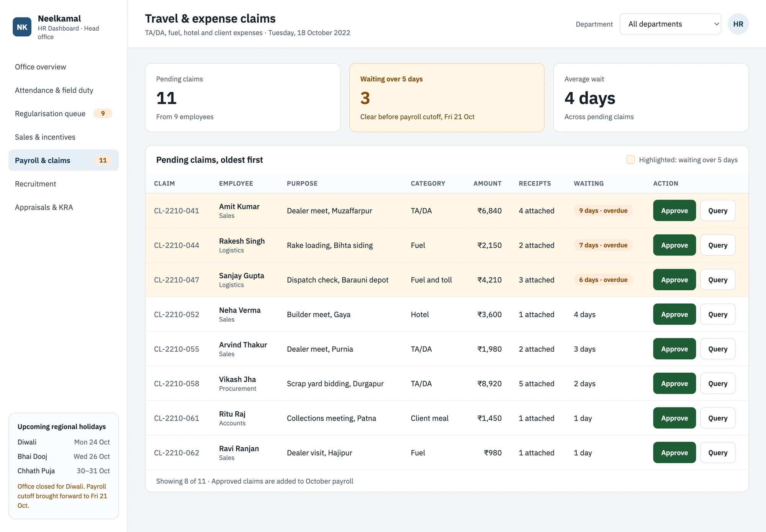This screenshot has height=532, width=766.
Task: Approve Ravi Ranjan's Hajipur claim
Action: (x=674, y=452)
